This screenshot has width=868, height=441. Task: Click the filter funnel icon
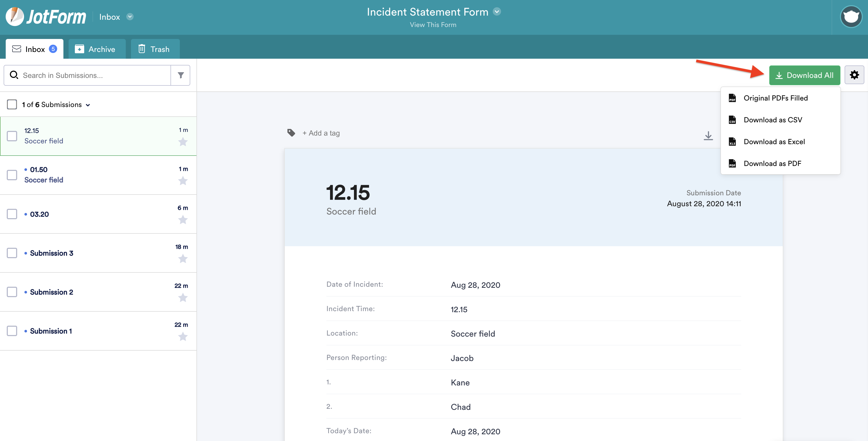click(181, 75)
